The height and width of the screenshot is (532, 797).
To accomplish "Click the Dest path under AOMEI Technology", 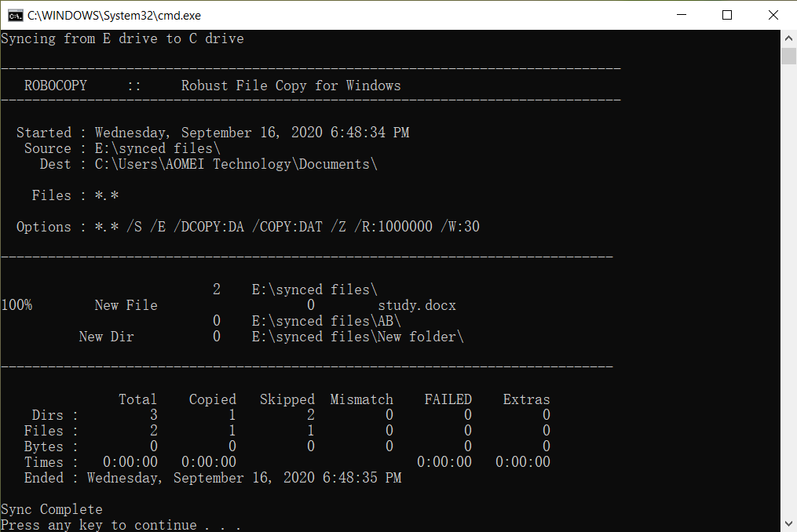I will pos(236,164).
